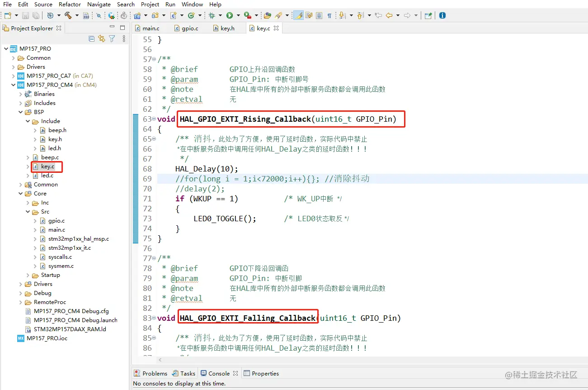Click the New C source file icon
This screenshot has height=390, width=588.
pyautogui.click(x=173, y=15)
